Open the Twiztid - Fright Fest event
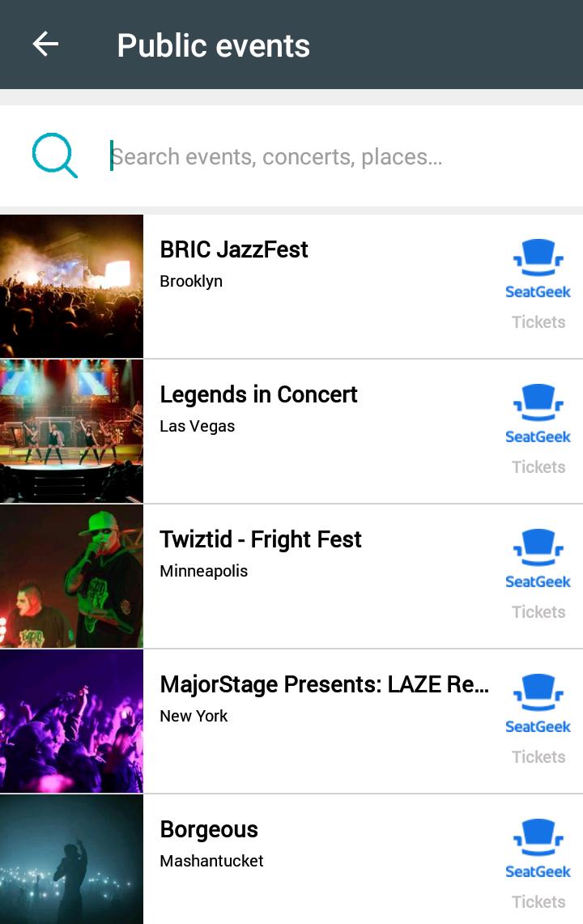Image resolution: width=583 pixels, height=924 pixels. tap(261, 539)
